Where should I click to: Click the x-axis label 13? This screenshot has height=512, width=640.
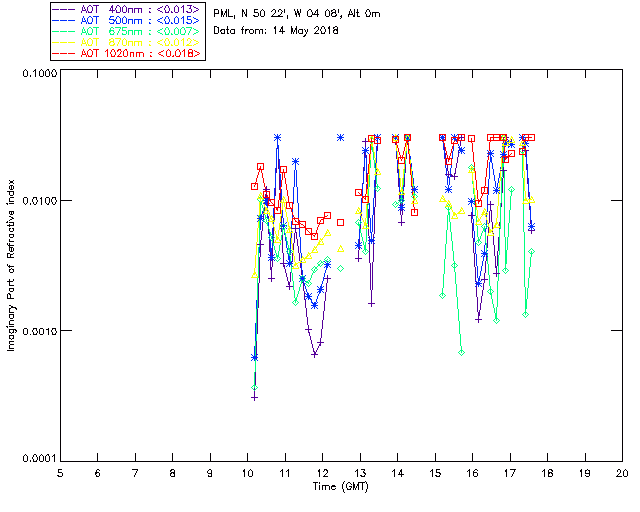(360, 473)
